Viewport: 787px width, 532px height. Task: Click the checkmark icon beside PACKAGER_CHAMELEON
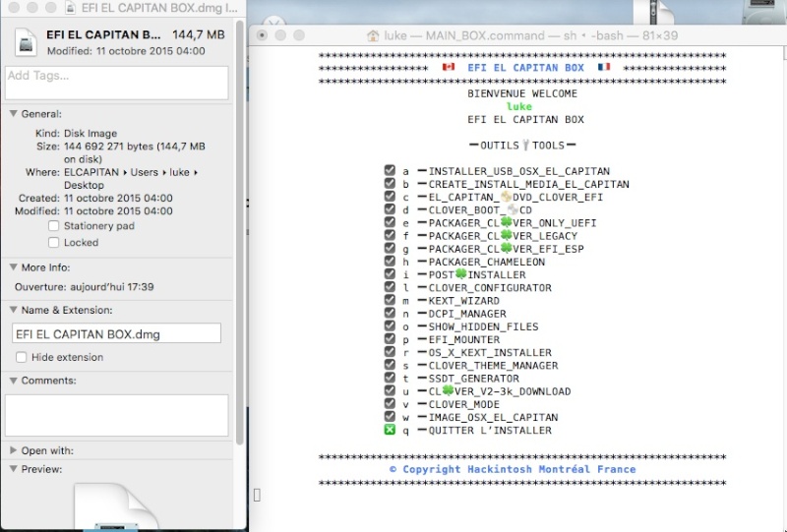point(390,261)
